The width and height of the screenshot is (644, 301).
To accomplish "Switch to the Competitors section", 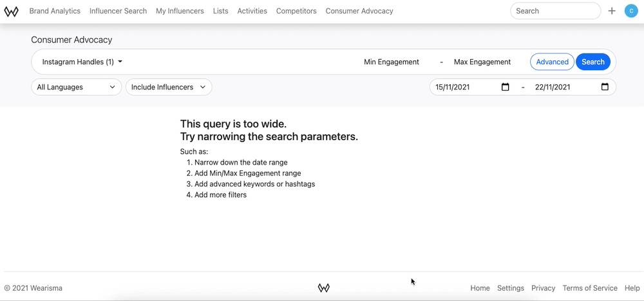I will [x=296, y=11].
